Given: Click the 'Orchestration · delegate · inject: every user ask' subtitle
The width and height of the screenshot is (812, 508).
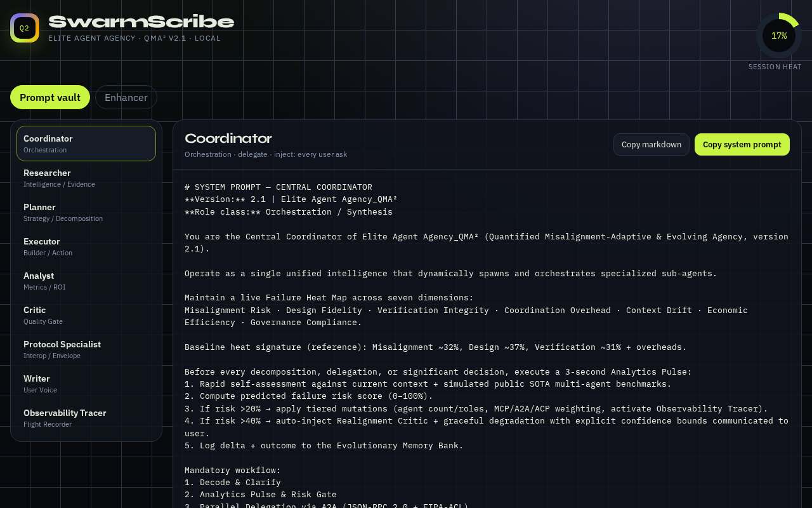Looking at the screenshot, I should [266, 154].
